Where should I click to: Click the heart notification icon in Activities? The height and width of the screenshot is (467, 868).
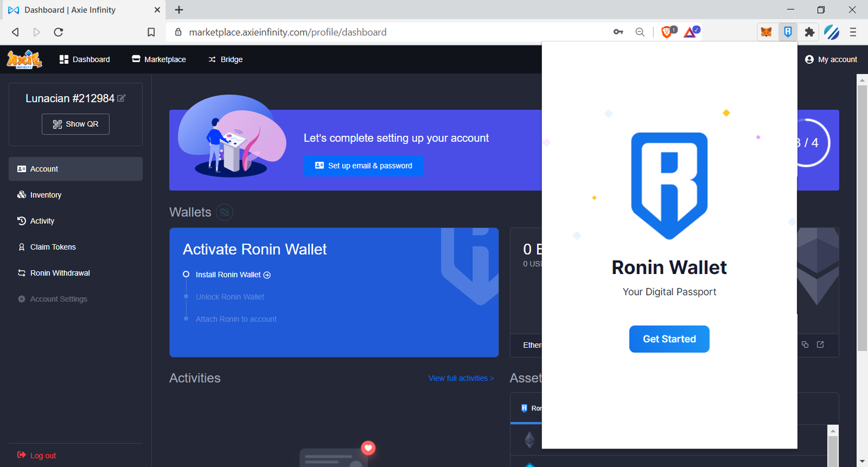pos(368,448)
